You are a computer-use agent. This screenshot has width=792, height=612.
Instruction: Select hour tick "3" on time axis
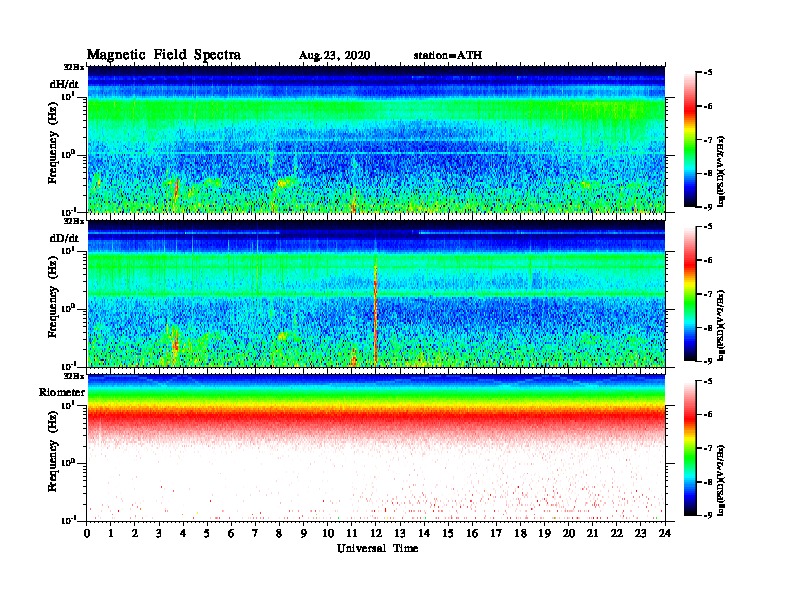tap(159, 534)
